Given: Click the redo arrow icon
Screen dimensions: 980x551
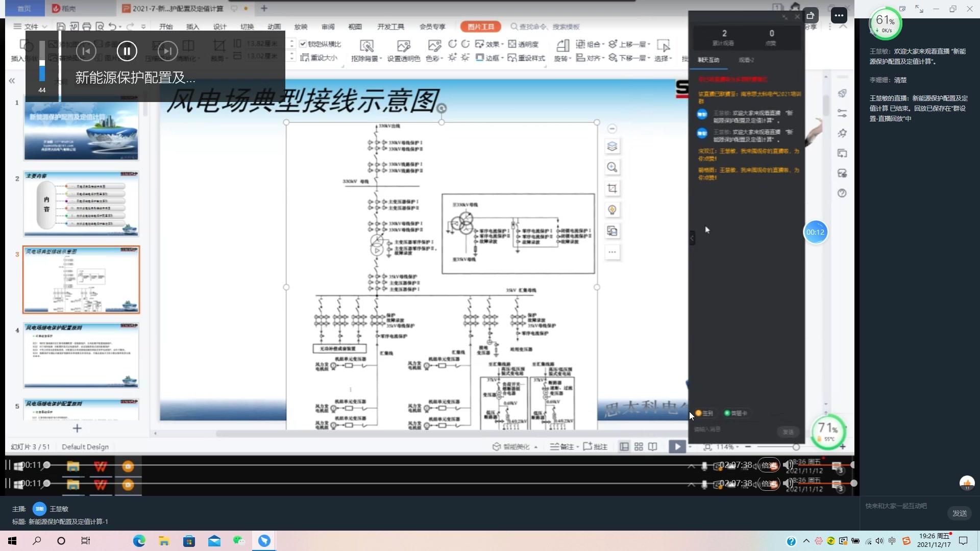Looking at the screenshot, I should pyautogui.click(x=130, y=27).
